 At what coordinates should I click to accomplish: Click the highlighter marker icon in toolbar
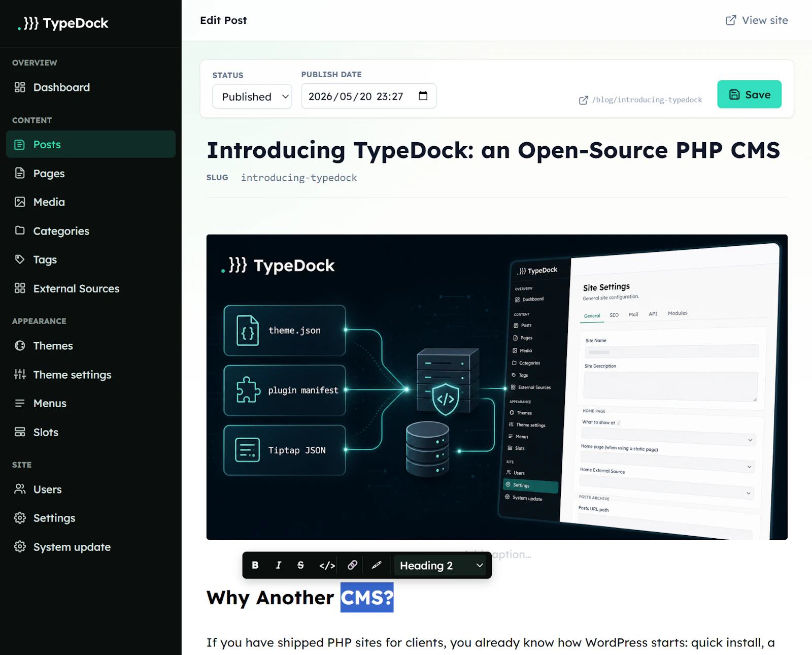point(377,565)
